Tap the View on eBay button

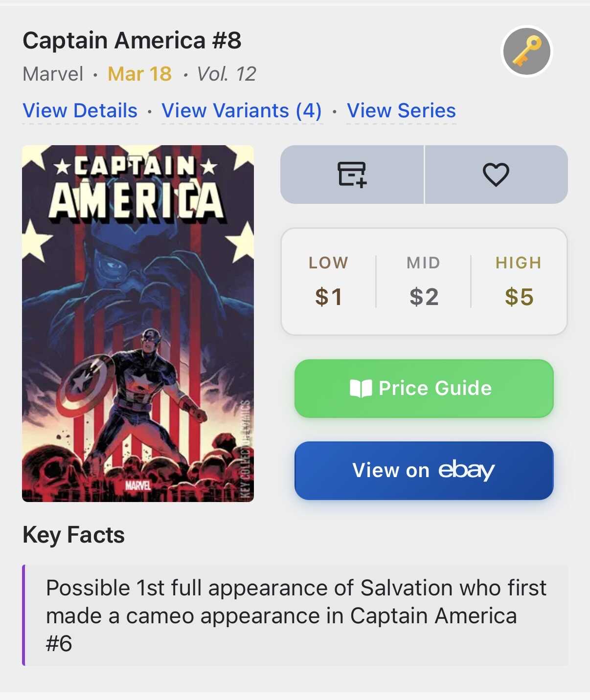click(424, 470)
